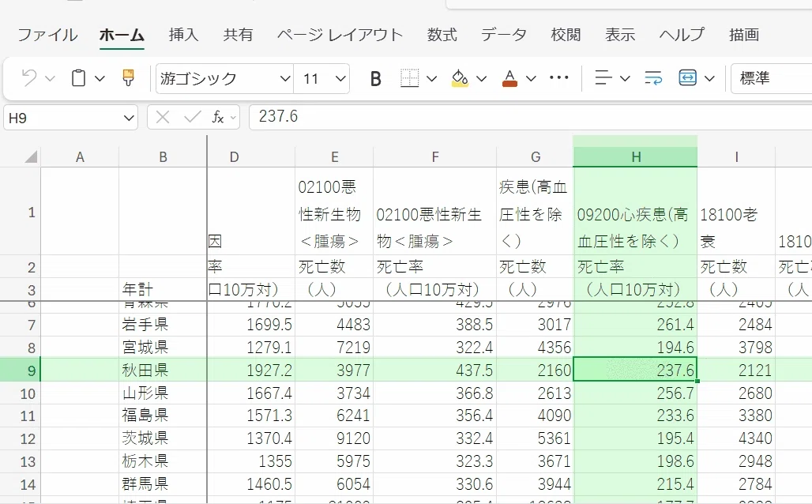Toggle Bold formatting
The image size is (812, 504).
coord(376,79)
